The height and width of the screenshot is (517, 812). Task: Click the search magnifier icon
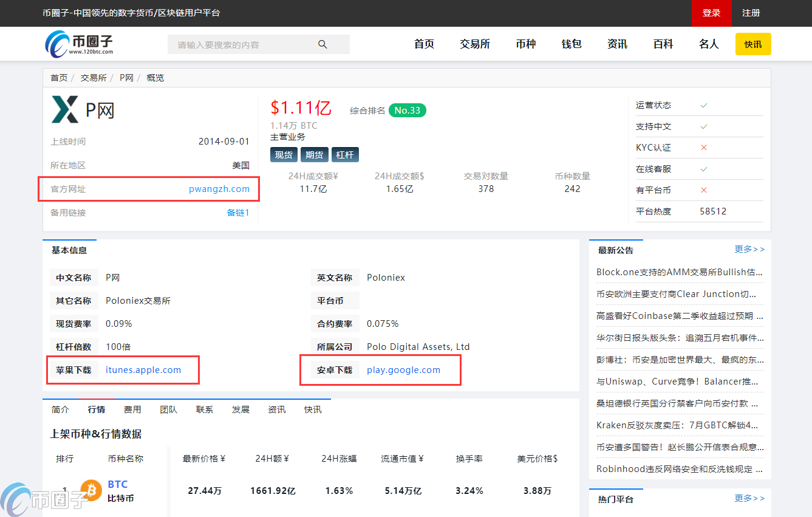point(322,44)
